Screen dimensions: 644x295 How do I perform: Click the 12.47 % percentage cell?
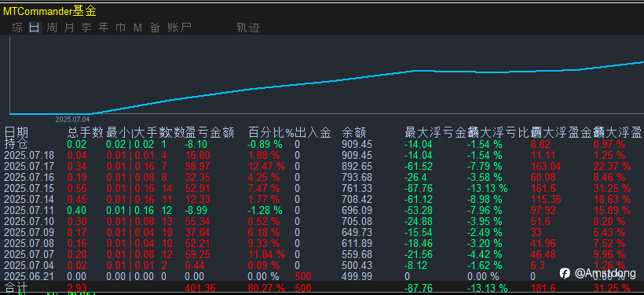pyautogui.click(x=266, y=166)
